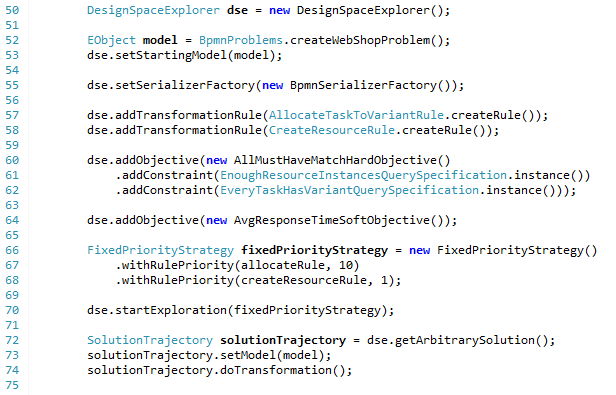Screen dimensions: 616x395
Task: Click AllocateTaskToVariantRule class reference
Action: pos(356,115)
